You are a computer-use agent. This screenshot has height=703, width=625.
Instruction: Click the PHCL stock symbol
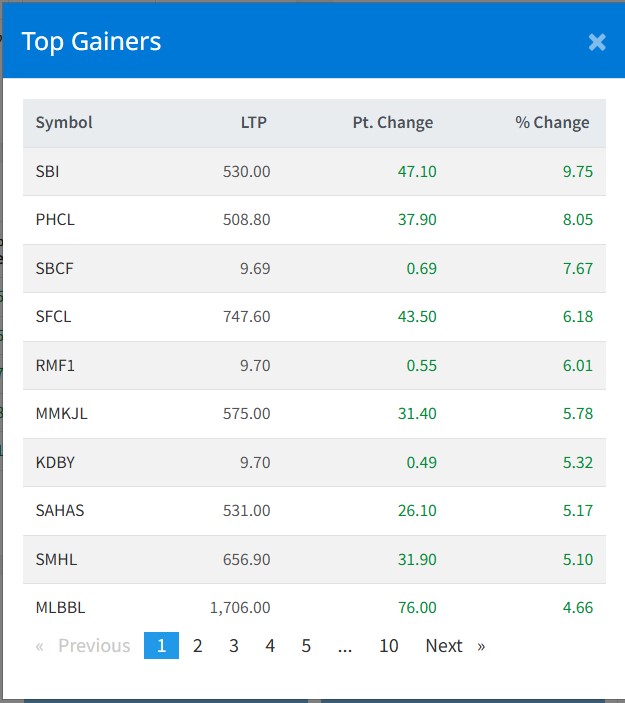pos(55,220)
